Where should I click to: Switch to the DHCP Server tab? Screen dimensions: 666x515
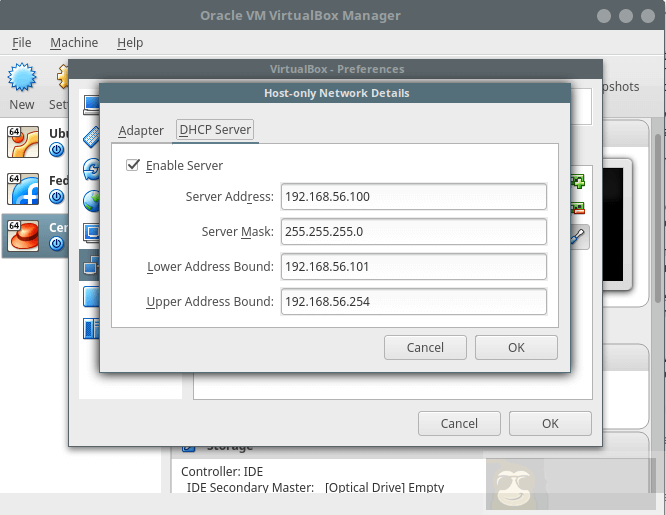coord(215,130)
